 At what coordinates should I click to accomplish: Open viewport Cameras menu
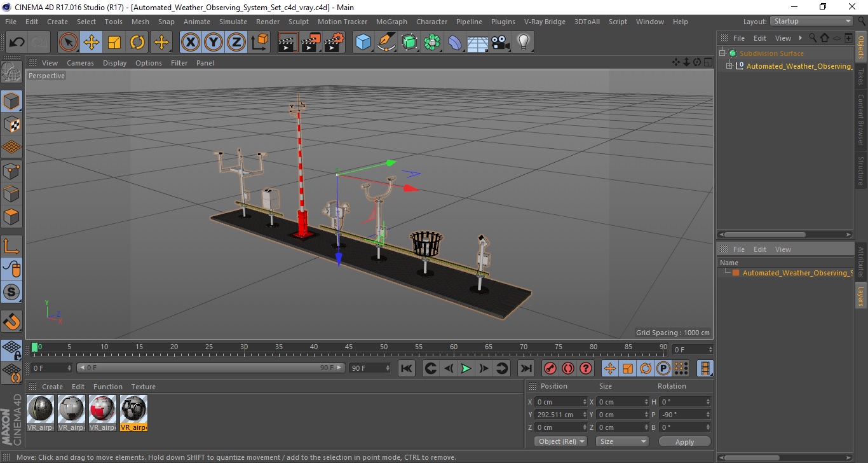pyautogui.click(x=80, y=63)
